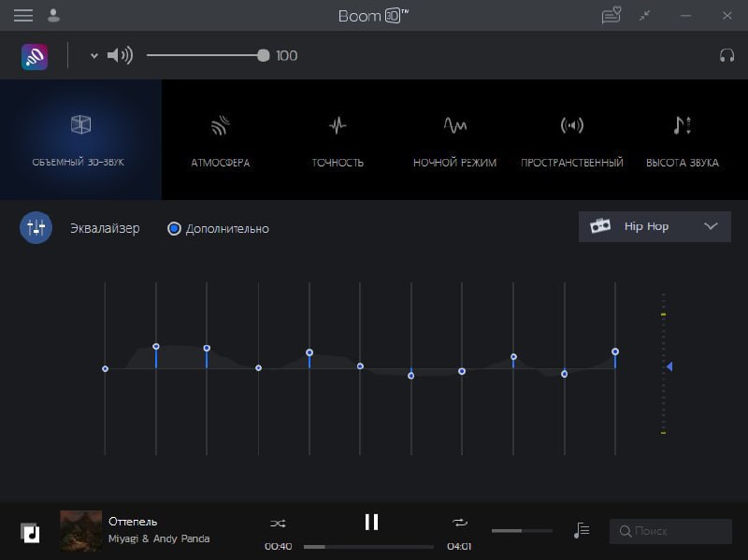Select the Дополнительно radio option
The width and height of the screenshot is (748, 560).
(x=174, y=228)
